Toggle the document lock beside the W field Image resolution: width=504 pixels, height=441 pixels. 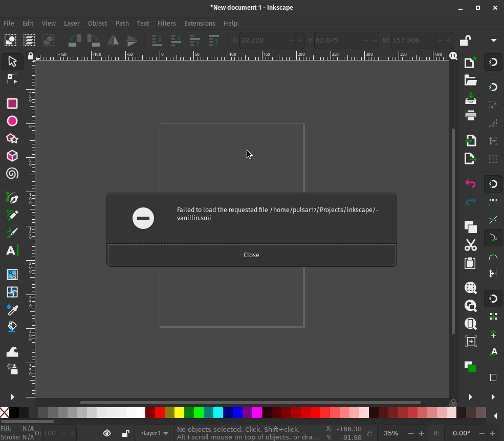click(465, 40)
